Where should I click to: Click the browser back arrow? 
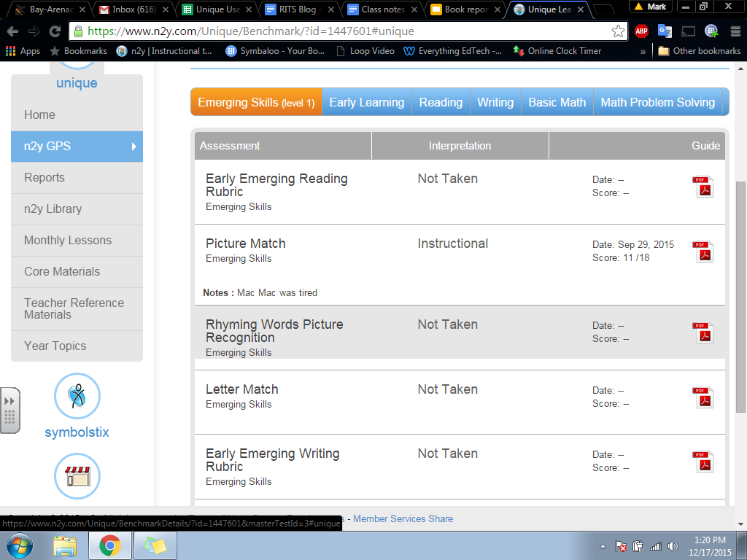point(12,31)
